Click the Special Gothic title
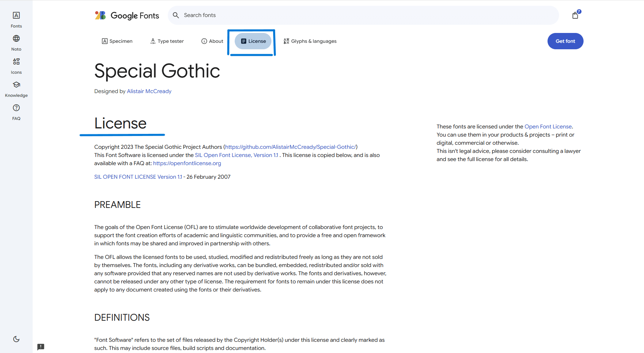The image size is (644, 353). click(x=157, y=71)
